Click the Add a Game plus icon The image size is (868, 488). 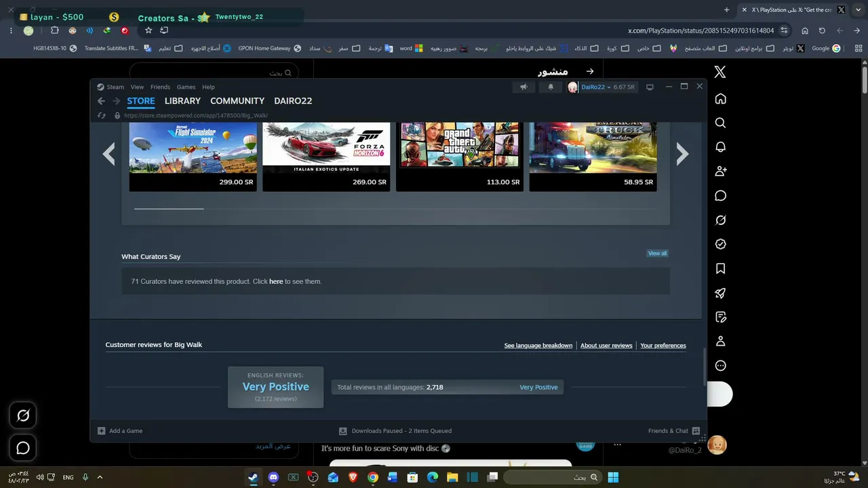coord(102,430)
